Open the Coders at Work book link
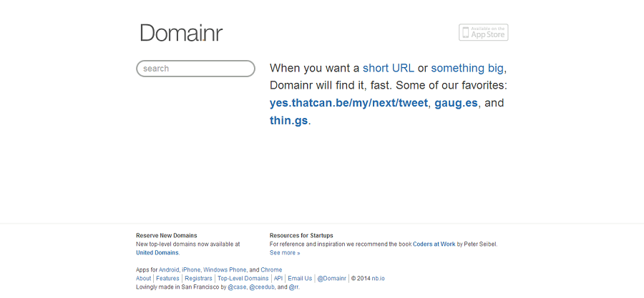Image resolution: width=644 pixels, height=298 pixels. 434,244
